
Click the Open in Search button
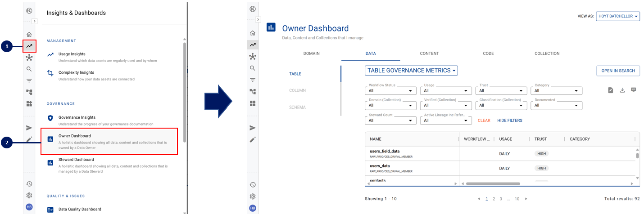(x=617, y=71)
